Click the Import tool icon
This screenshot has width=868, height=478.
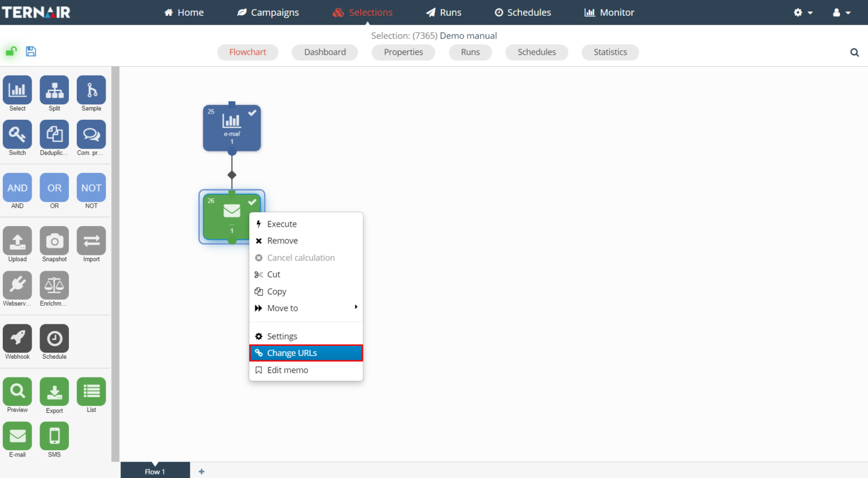[92, 241]
